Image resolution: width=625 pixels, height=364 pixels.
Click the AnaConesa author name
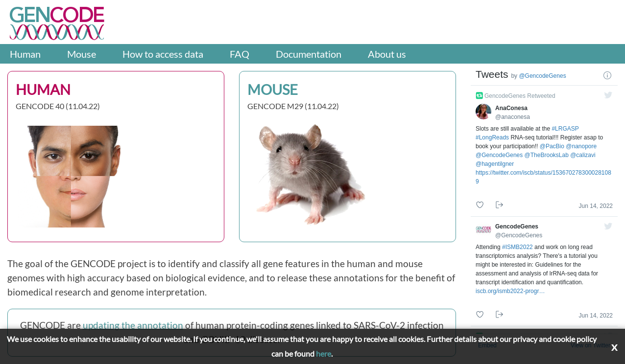tap(511, 108)
